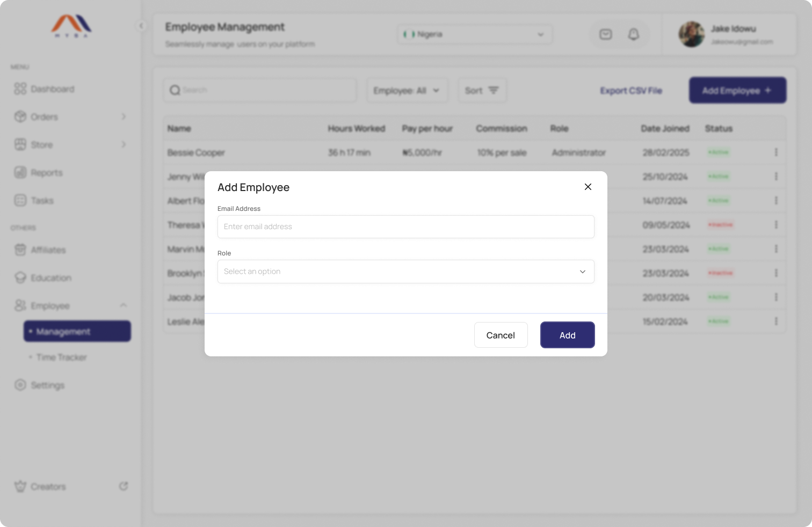
Task: Click the Employee sidebar item
Action: pyautogui.click(x=50, y=305)
